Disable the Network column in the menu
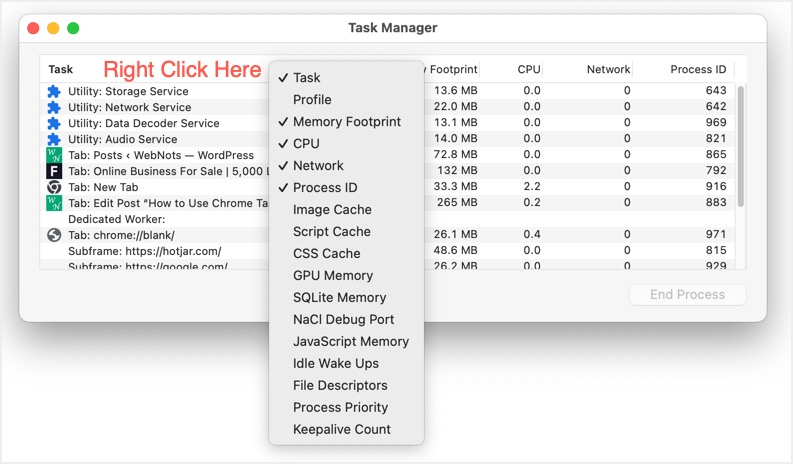This screenshot has height=464, width=793. pyautogui.click(x=317, y=166)
